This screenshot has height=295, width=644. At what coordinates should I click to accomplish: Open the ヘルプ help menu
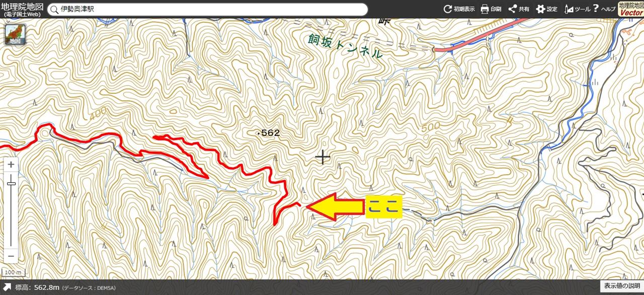(x=604, y=9)
